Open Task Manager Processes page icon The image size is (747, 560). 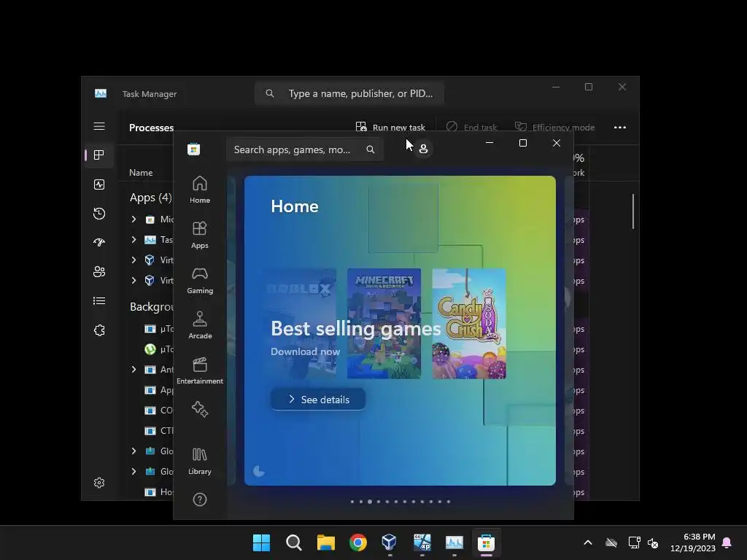[x=99, y=155]
